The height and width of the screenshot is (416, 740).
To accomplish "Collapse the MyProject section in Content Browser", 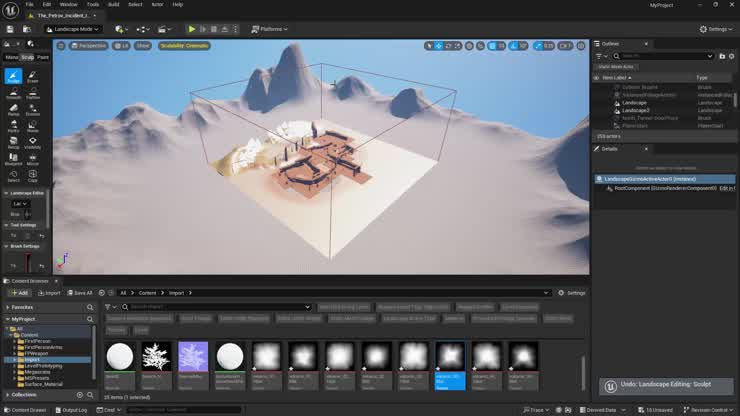I will pos(8,319).
